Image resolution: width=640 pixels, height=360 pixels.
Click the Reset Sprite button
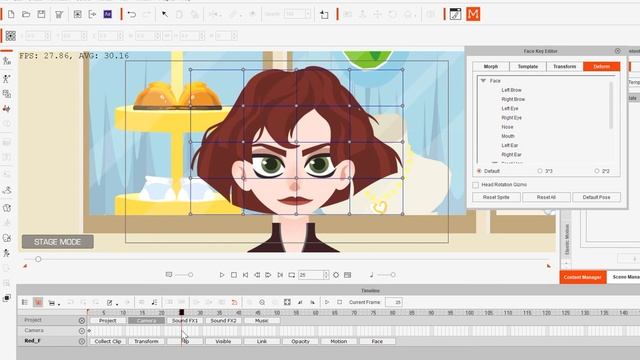point(496,197)
